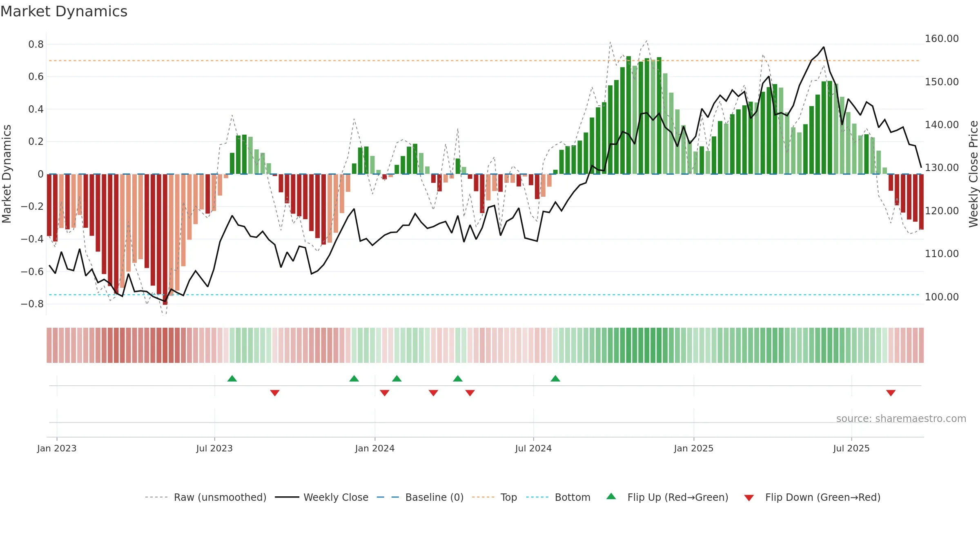Click the vertical Market Dynamics axis title
Image resolution: width=980 pixels, height=551 pixels.
click(x=7, y=174)
